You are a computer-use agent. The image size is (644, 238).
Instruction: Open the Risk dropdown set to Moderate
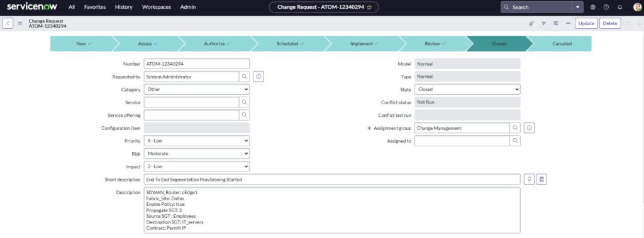(197, 153)
